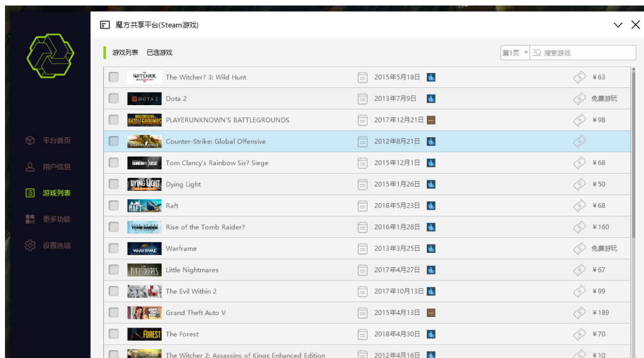Click the ¥160 price of Tomb Raider
Screen dimensions: 644x358
point(600,227)
